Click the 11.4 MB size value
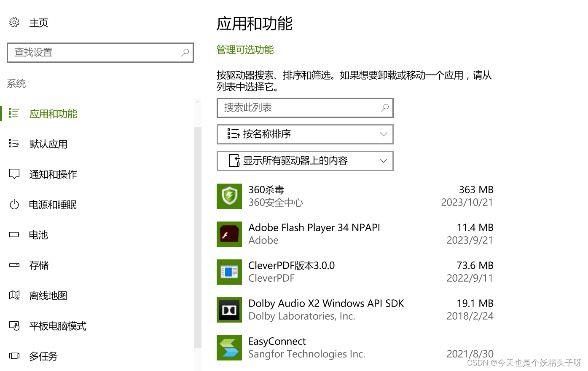588x371 pixels. [475, 227]
